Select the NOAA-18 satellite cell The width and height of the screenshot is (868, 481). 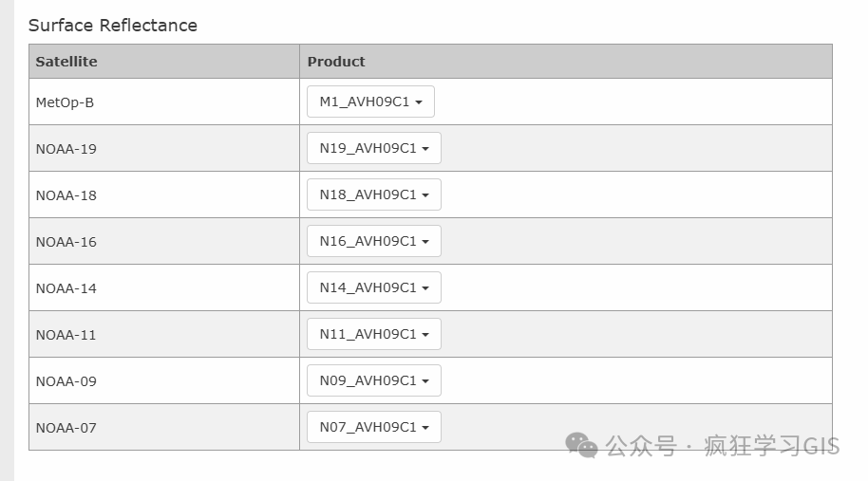[x=66, y=195]
